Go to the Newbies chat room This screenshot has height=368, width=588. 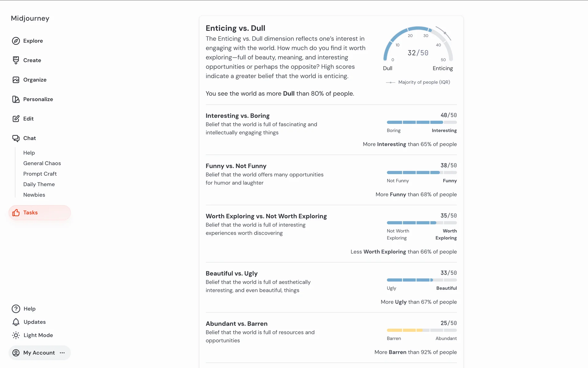pos(34,195)
